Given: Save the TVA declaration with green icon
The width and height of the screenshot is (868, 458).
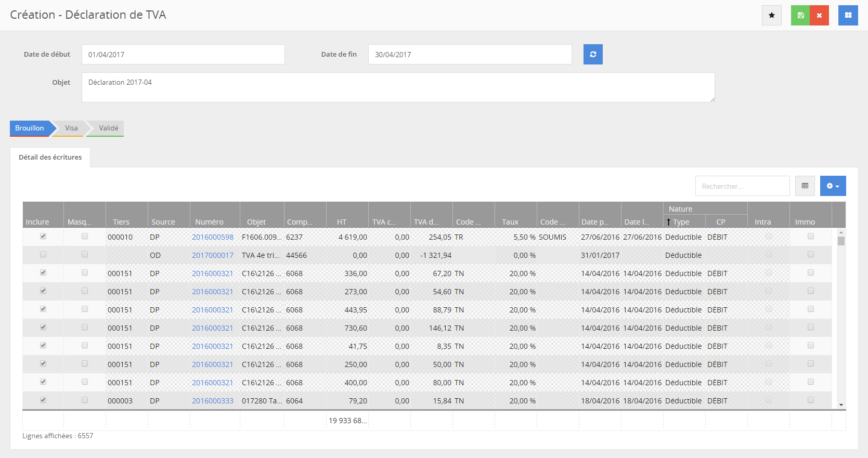Looking at the screenshot, I should click(x=800, y=16).
